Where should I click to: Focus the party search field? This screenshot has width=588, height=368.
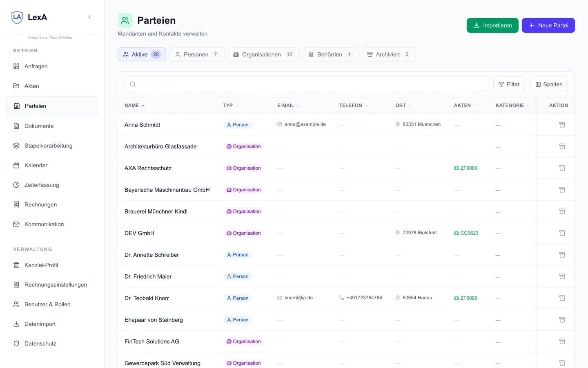306,84
